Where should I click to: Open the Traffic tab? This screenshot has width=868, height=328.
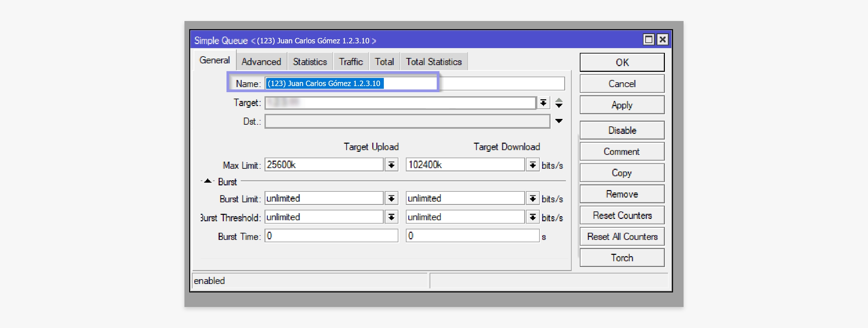[x=351, y=62]
